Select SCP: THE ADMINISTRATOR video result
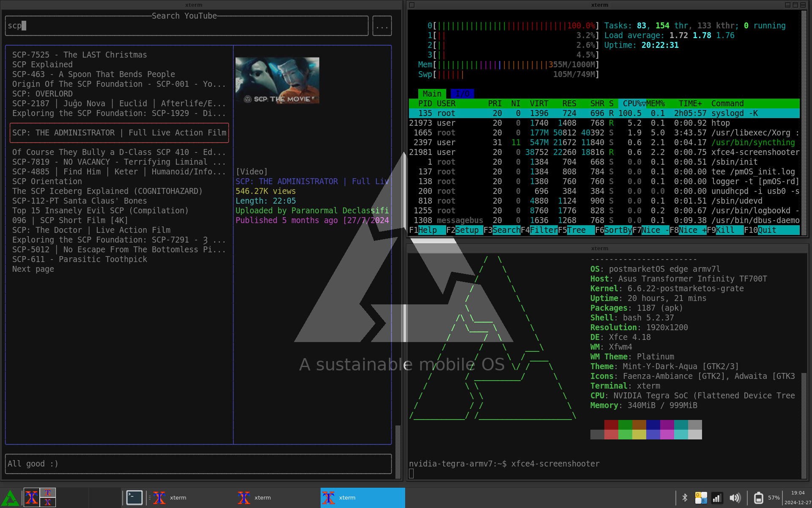Viewport: 812px width, 508px height. pos(119,133)
